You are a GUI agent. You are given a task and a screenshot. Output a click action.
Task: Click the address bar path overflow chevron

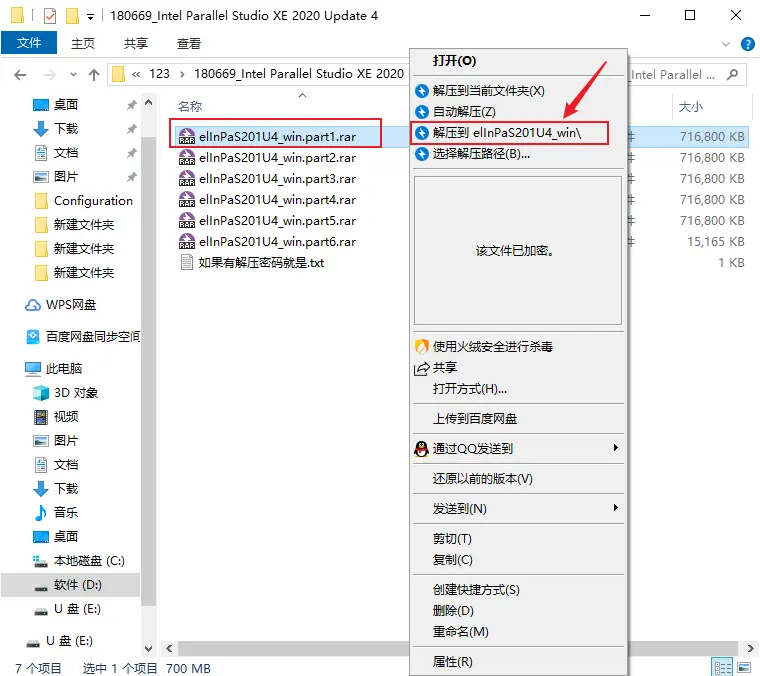[x=136, y=74]
